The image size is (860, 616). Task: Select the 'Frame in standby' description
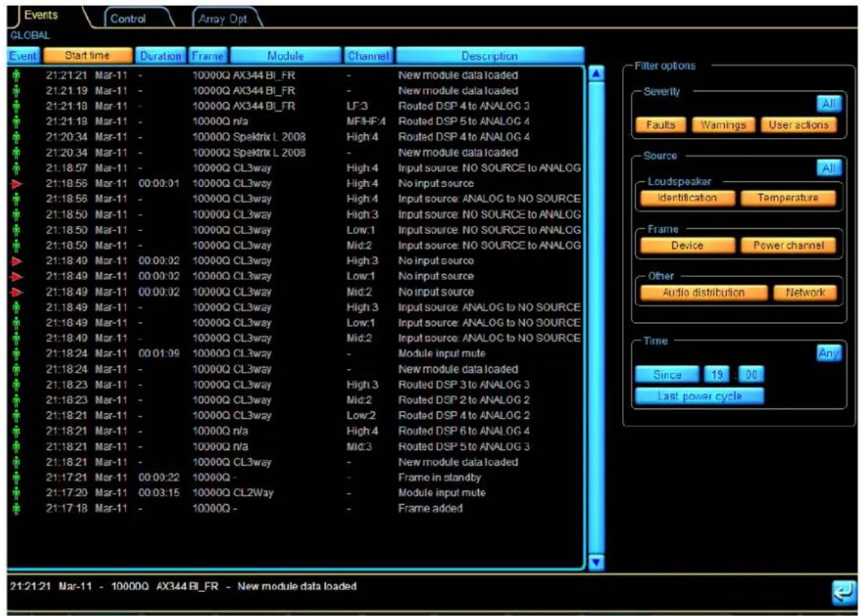(x=440, y=477)
